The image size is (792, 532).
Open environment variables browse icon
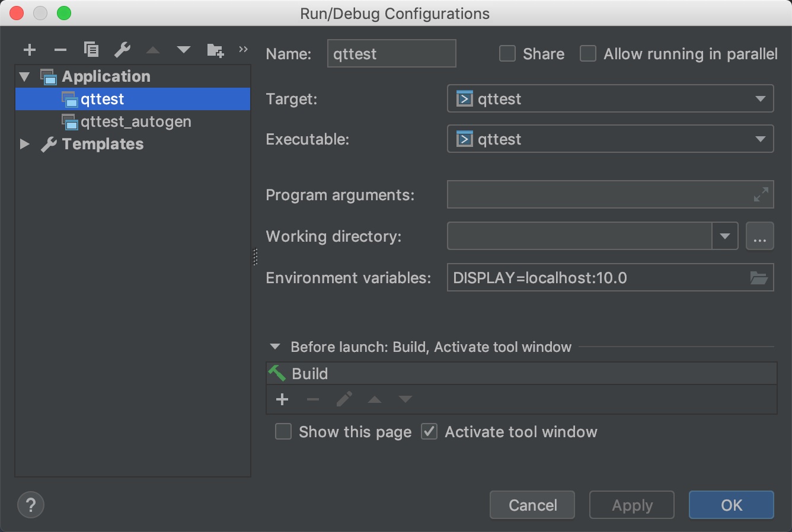(x=759, y=278)
